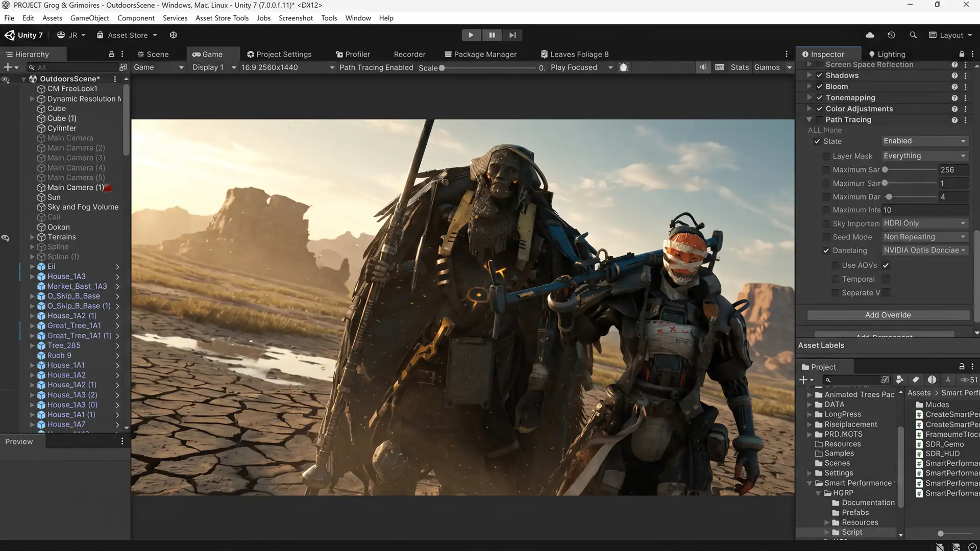Click the favorite star icon in Project toolbar
This screenshot has height=551, width=980.
click(x=948, y=380)
